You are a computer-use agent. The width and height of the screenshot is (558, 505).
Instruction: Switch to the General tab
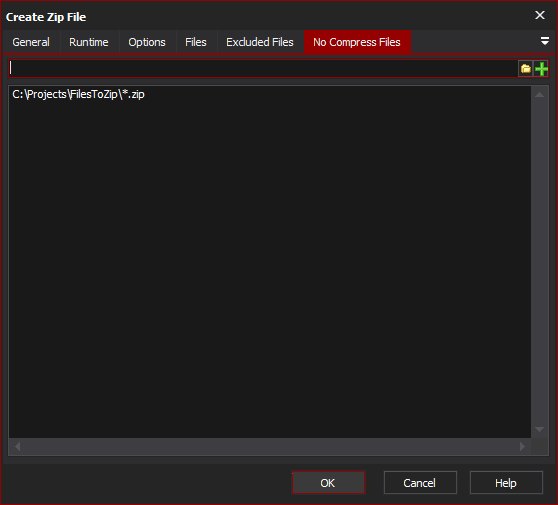click(x=31, y=42)
